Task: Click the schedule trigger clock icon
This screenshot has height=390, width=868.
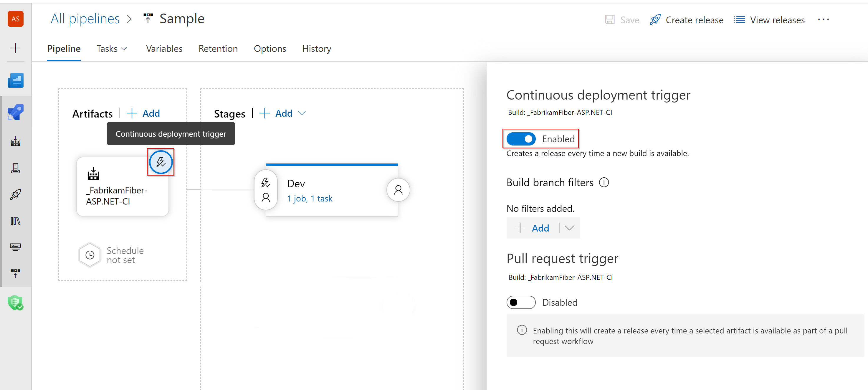Action: click(x=89, y=254)
